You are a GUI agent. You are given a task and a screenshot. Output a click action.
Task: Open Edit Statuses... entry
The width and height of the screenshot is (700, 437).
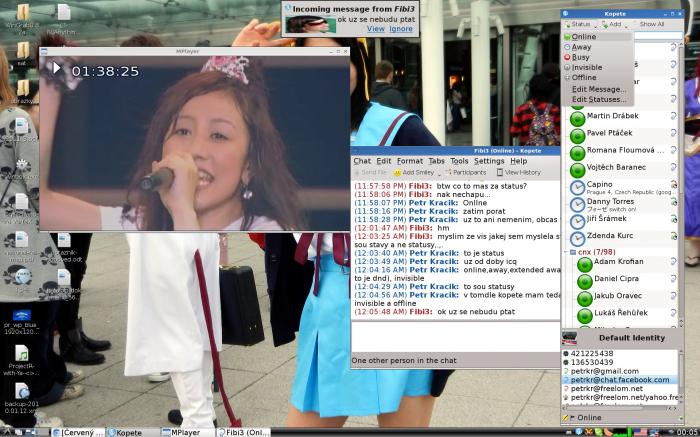[598, 100]
